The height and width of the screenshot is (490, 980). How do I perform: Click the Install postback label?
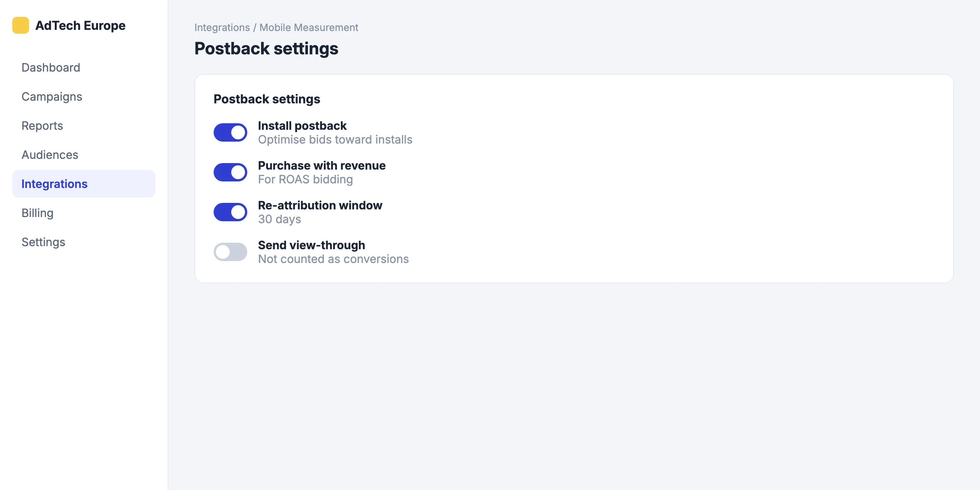(302, 126)
